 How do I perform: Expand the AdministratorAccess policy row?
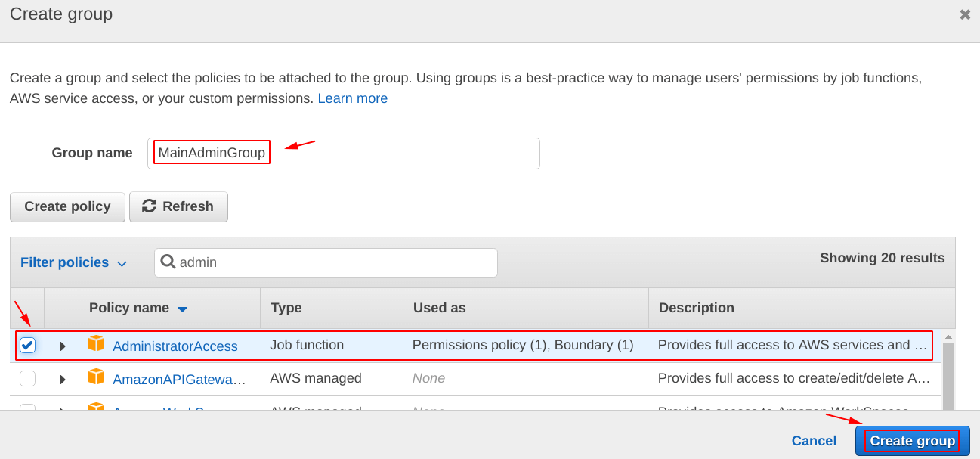(x=63, y=346)
